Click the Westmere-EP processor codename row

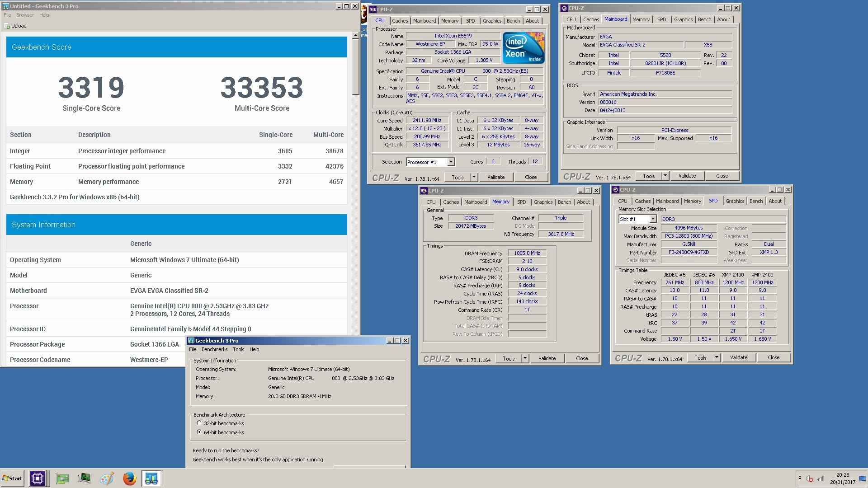point(96,360)
